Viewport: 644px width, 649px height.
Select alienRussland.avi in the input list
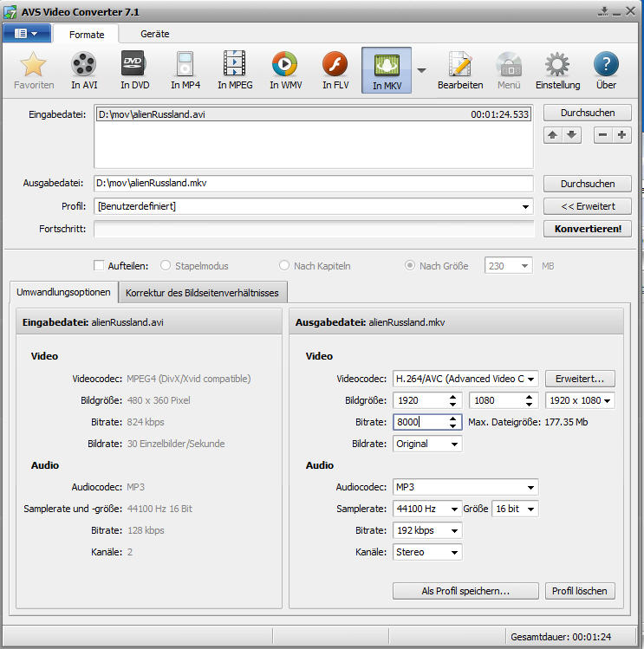point(314,114)
